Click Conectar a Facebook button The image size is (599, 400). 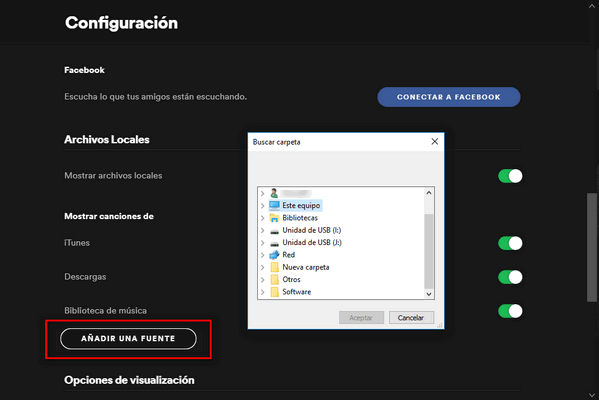449,97
